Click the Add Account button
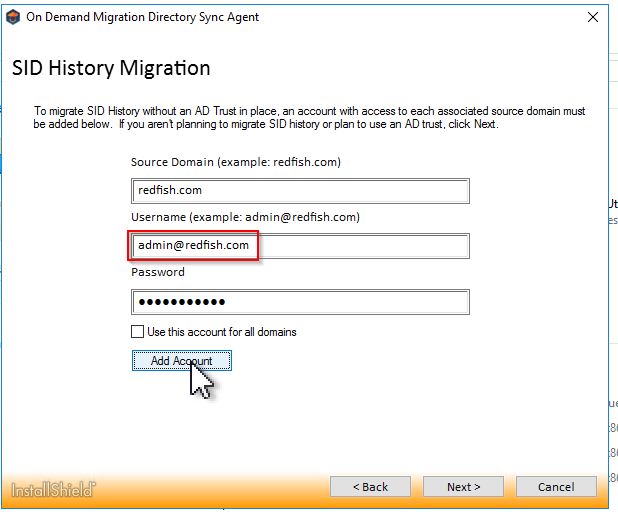The width and height of the screenshot is (618, 514). click(x=182, y=361)
